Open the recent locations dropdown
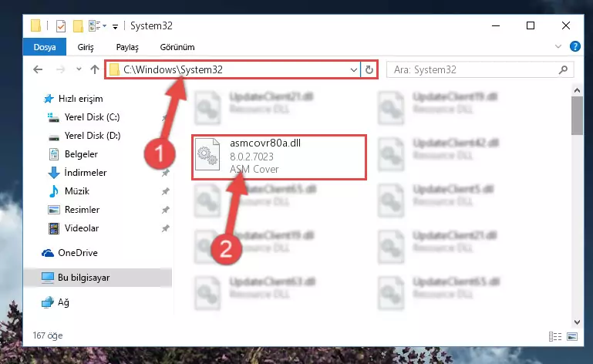The height and width of the screenshot is (364, 593). coord(79,69)
